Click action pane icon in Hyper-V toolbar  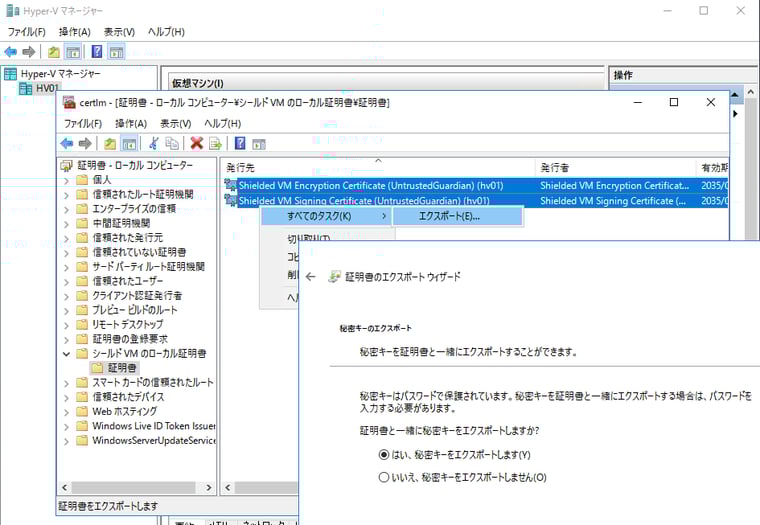116,51
